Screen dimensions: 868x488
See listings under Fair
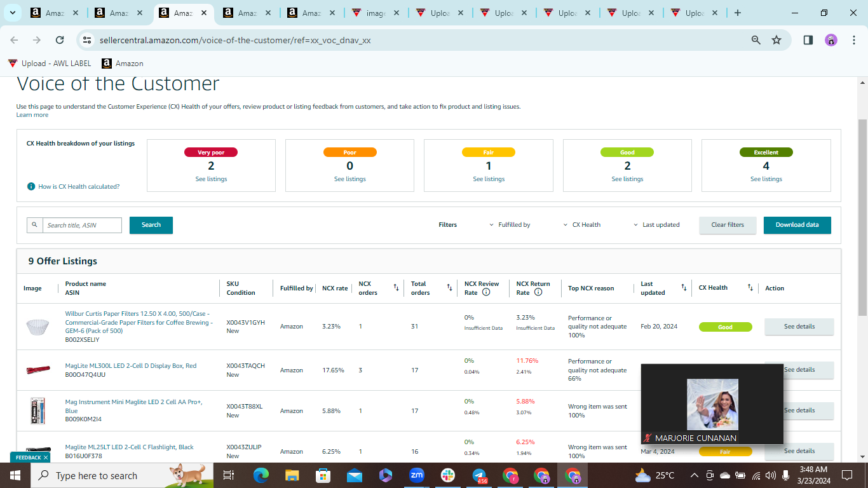pyautogui.click(x=489, y=179)
